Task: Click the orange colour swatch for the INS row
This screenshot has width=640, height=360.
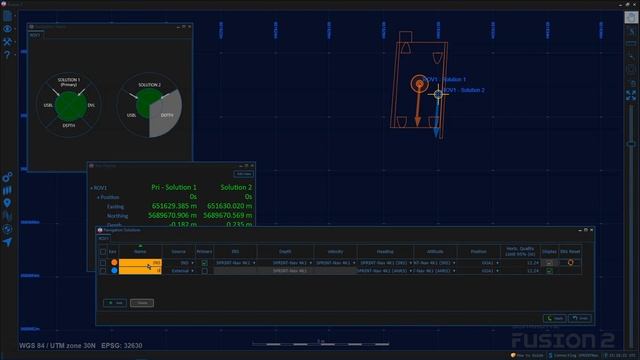Action: pyautogui.click(x=114, y=262)
